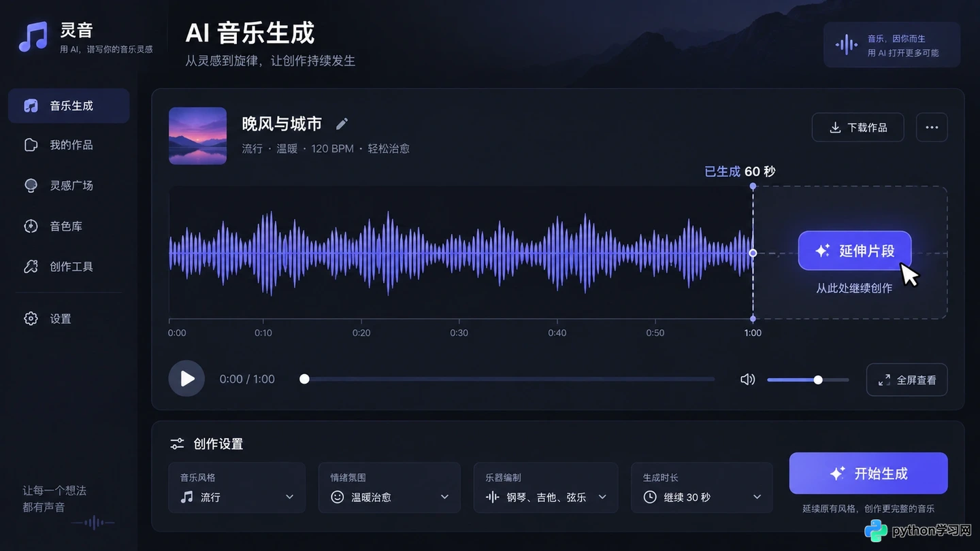Click the 我的作品 folder icon

tap(31, 145)
